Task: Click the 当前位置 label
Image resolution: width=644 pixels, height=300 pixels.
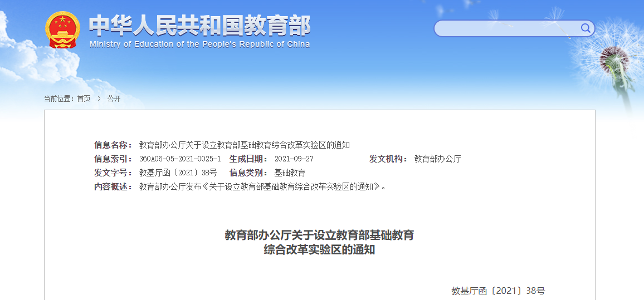Action: pyautogui.click(x=58, y=99)
